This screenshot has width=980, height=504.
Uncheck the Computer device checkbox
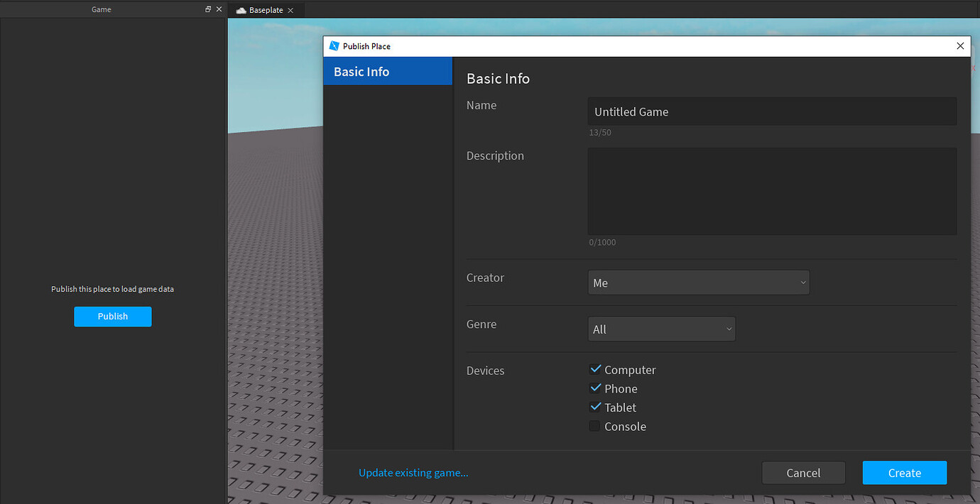tap(595, 369)
